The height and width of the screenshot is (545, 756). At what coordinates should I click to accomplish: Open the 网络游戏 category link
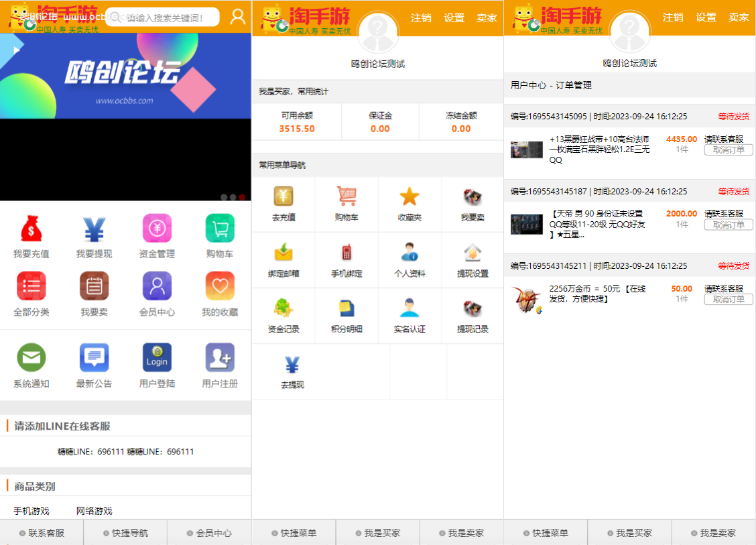tap(94, 511)
